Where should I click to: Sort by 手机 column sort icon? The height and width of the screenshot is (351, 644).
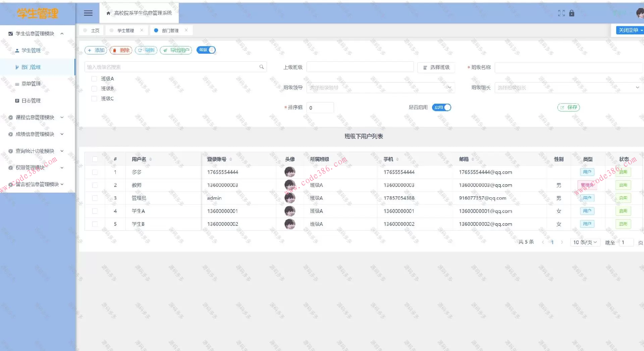coord(397,159)
